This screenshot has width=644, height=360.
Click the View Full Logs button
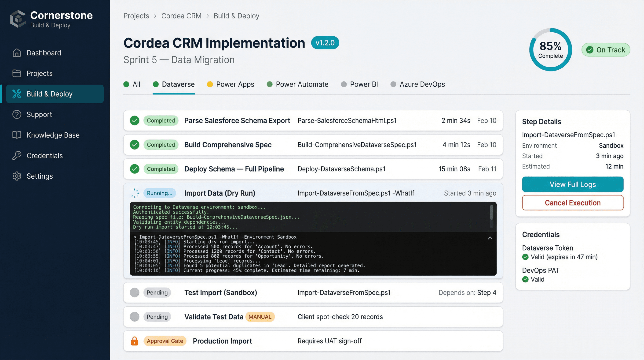click(572, 184)
